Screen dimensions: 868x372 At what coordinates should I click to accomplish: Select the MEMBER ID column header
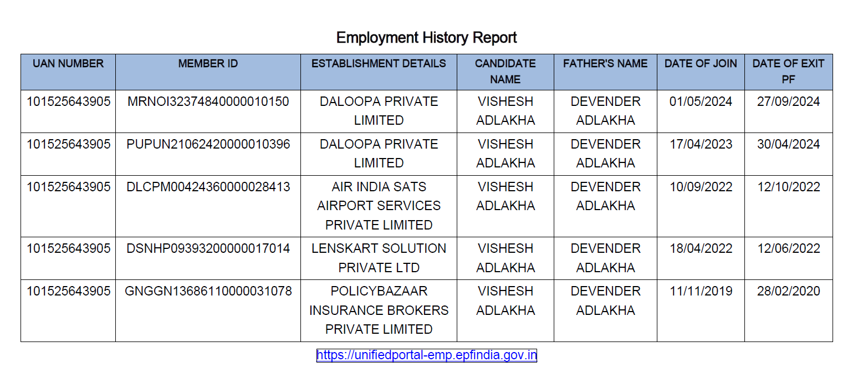[x=208, y=64]
